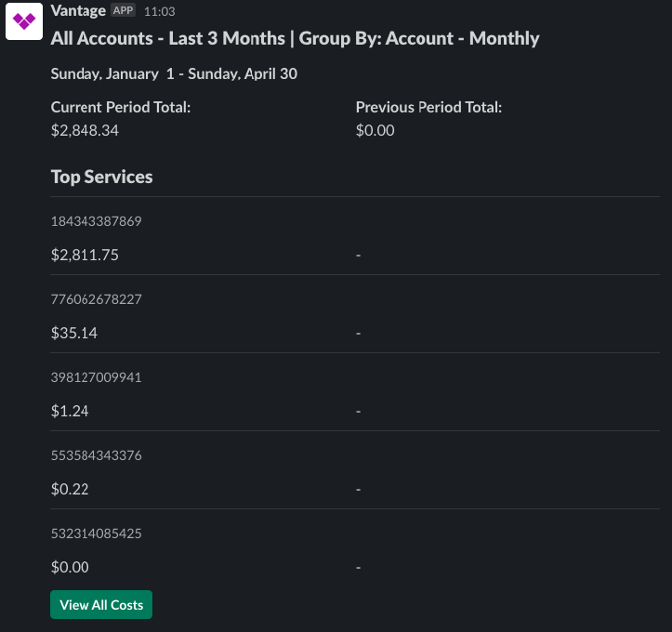This screenshot has width=672, height=632.
Task: Click the Vantage app avatar icon
Action: click(x=23, y=21)
